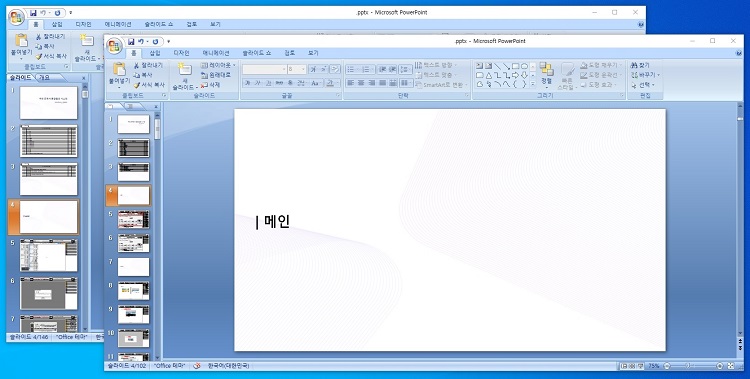Click the fit slide to window icon
Viewport: 750px width, 379px height.
tap(731, 366)
